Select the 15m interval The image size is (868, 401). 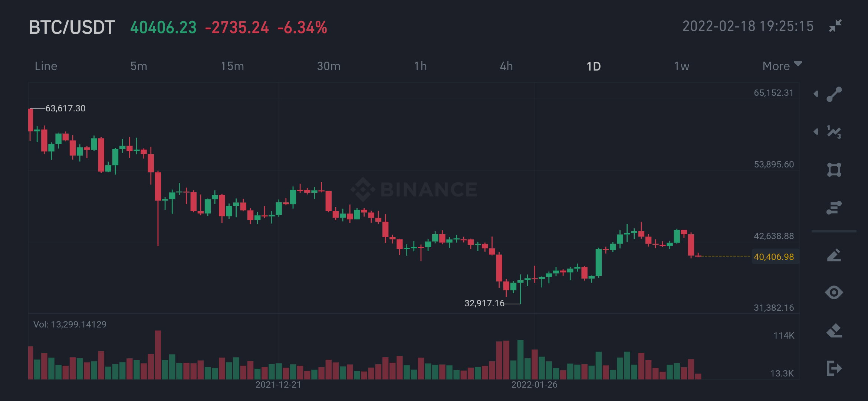(x=232, y=66)
